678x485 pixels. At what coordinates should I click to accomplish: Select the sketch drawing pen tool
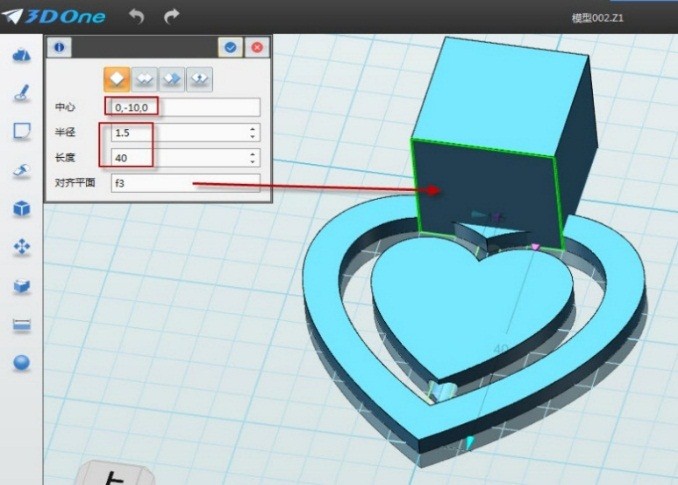point(21,93)
